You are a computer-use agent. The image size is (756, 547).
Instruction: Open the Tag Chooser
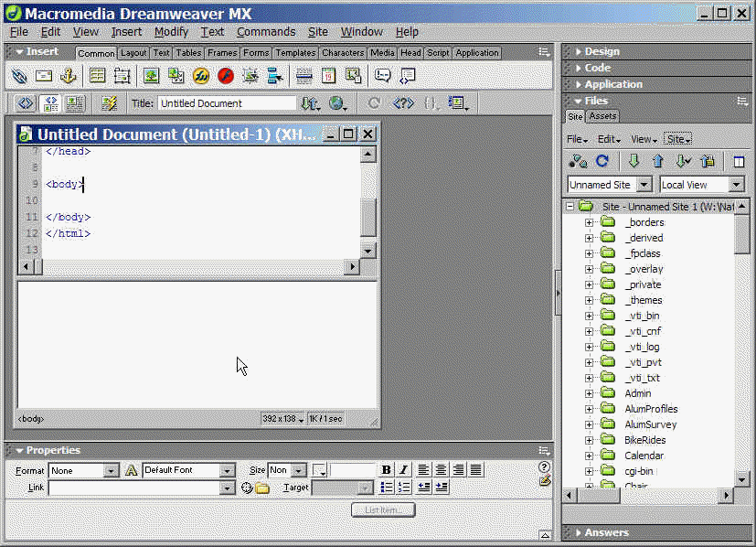(x=408, y=76)
